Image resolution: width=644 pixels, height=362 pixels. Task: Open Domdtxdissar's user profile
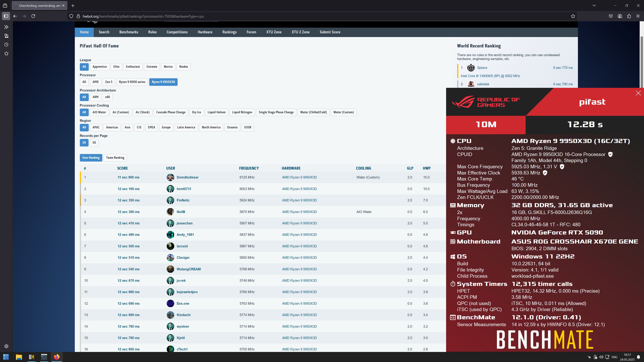(x=187, y=177)
